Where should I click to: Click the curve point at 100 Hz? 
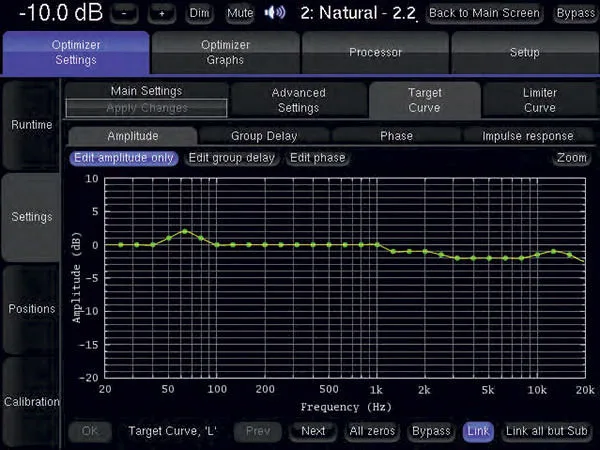217,245
